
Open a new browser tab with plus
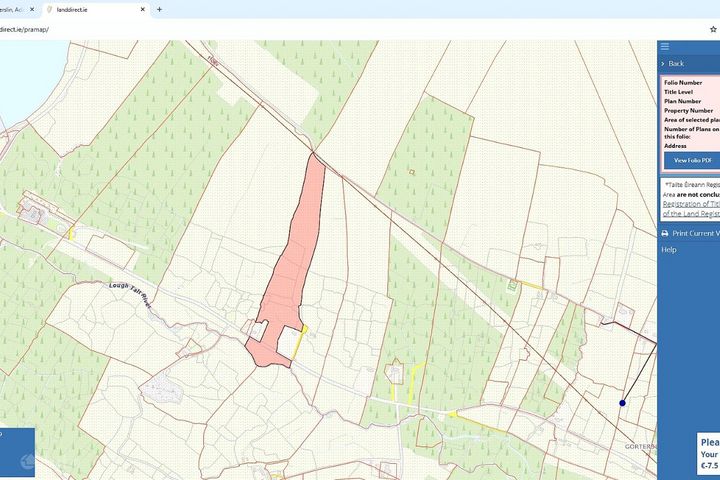point(159,9)
